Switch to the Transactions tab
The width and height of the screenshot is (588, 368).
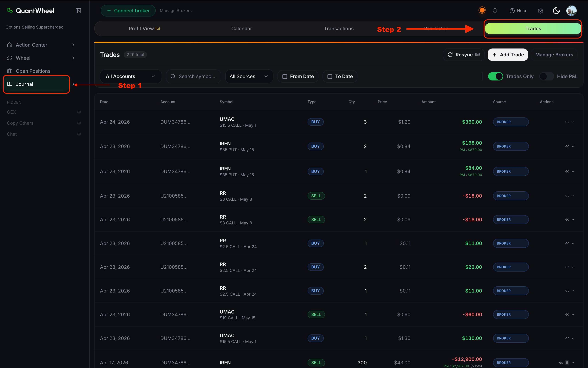[339, 29]
